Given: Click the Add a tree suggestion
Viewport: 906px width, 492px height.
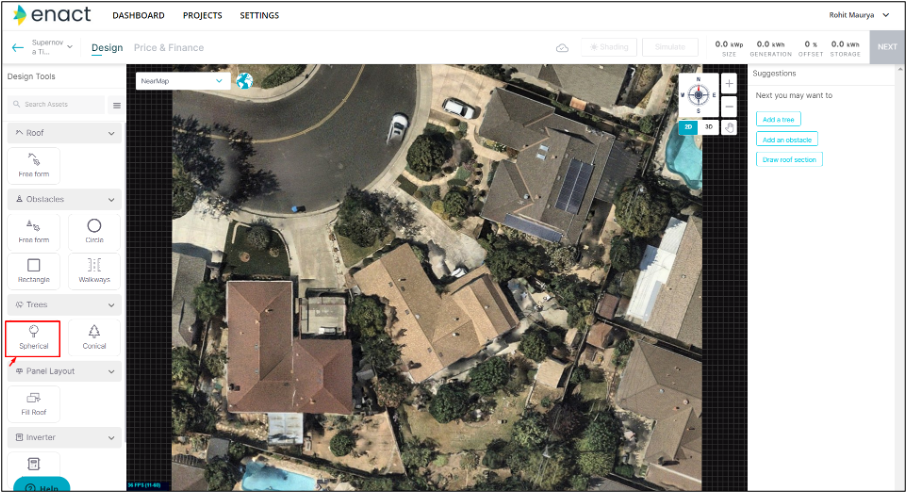Looking at the screenshot, I should (x=778, y=119).
